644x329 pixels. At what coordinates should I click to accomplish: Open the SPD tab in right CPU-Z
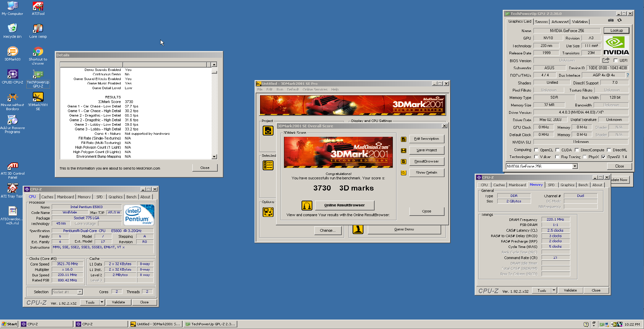tap(551, 185)
